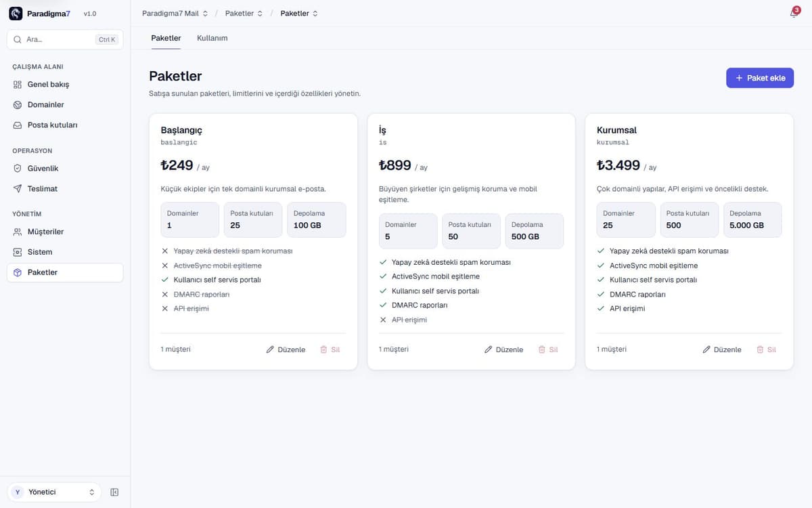Click the 5.000 GB Depolama value
Image resolution: width=812 pixels, height=508 pixels.
746,226
